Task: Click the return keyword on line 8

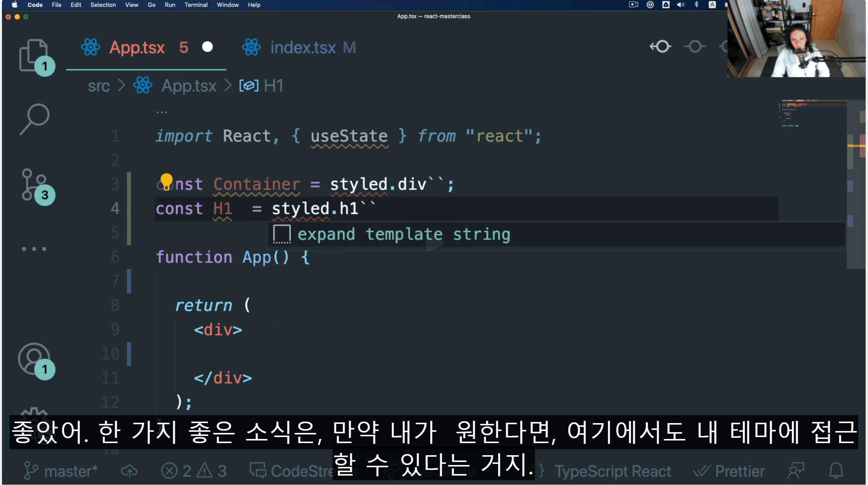Action: point(204,305)
